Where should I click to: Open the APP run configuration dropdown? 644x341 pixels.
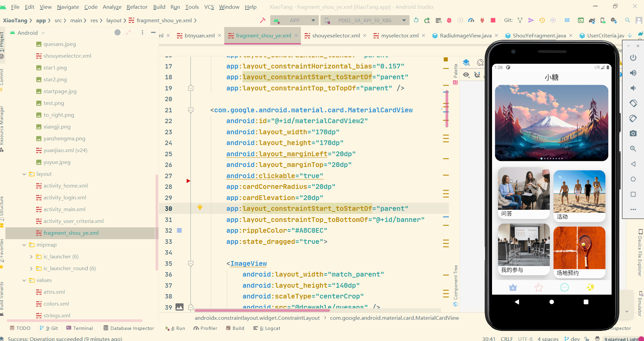294,20
